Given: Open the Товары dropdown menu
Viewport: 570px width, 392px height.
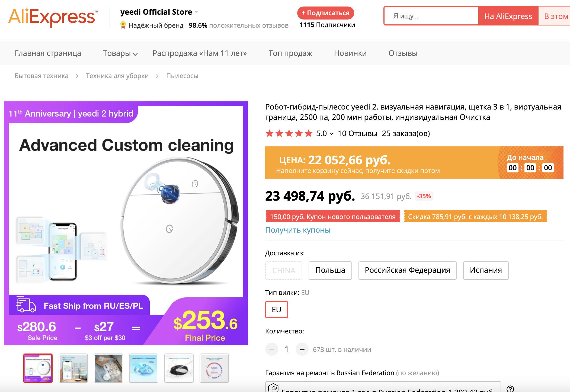Looking at the screenshot, I should coord(120,53).
